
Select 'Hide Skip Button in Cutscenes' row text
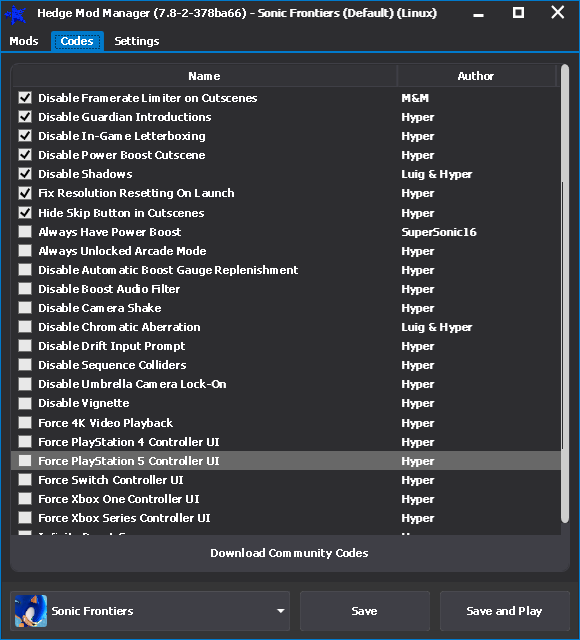click(121, 213)
